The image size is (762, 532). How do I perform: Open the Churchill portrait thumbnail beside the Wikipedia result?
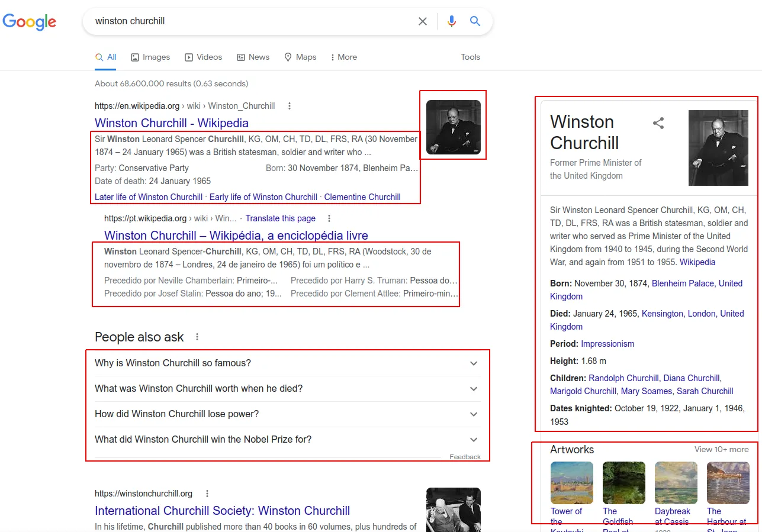454,127
